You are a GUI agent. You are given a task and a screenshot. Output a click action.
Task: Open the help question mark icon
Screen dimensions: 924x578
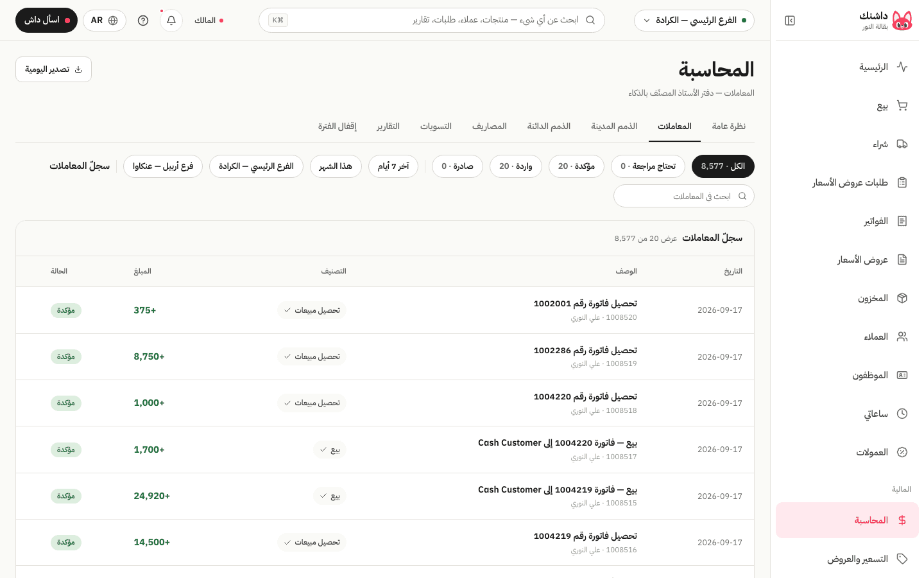tap(143, 21)
